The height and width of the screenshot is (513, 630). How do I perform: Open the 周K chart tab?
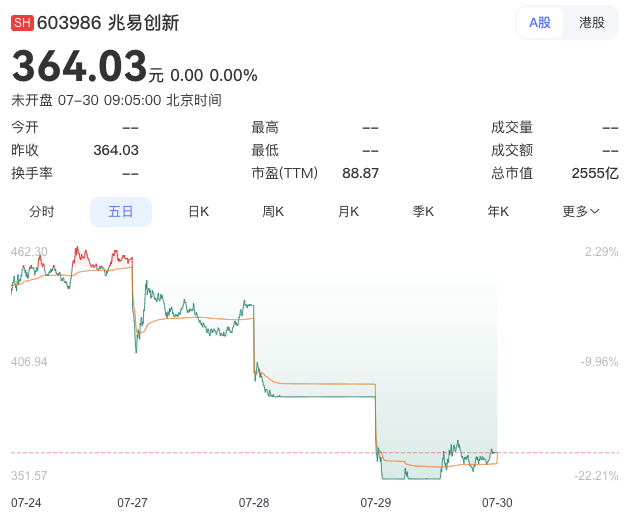273,211
